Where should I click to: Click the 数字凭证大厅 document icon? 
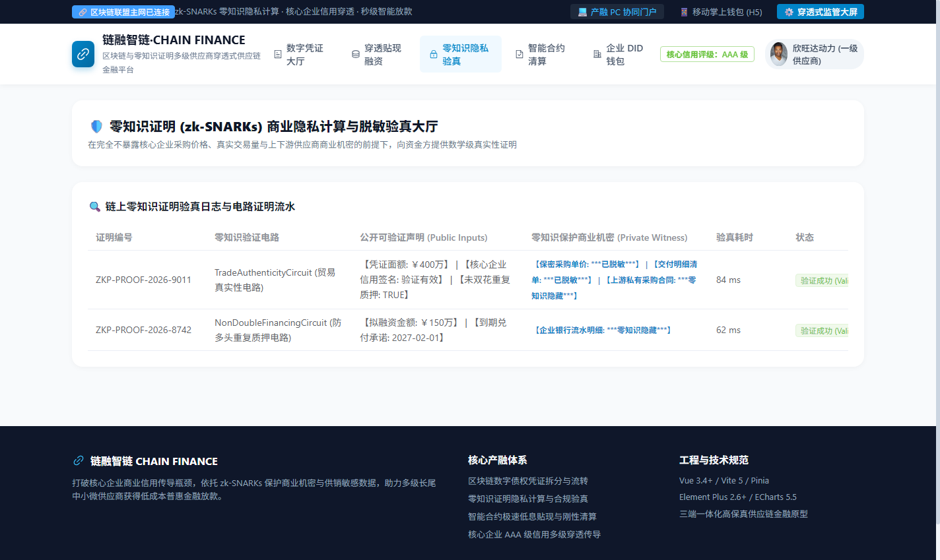pyautogui.click(x=278, y=55)
